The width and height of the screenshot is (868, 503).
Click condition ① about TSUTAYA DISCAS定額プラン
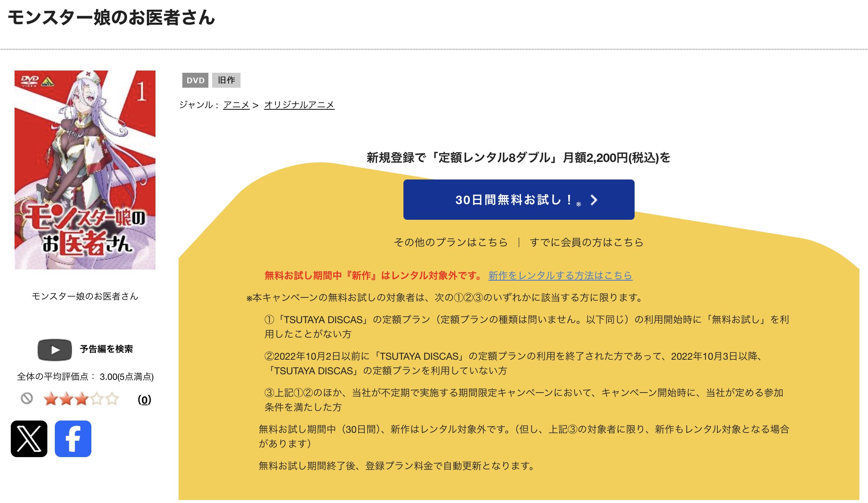pos(527,327)
